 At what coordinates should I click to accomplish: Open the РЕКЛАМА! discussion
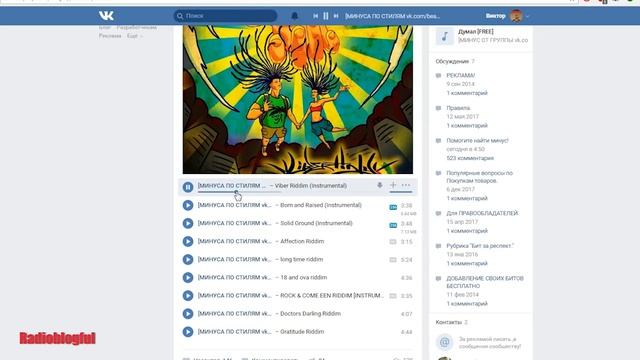(460, 76)
